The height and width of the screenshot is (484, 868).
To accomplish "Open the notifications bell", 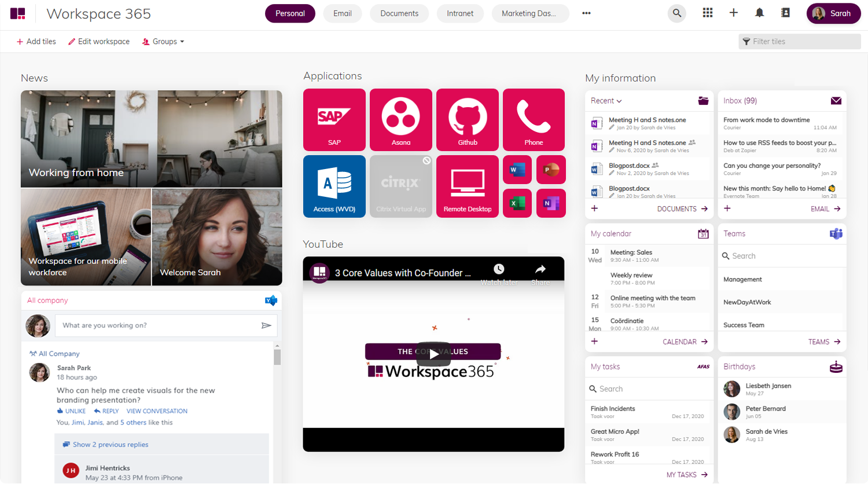I will [759, 13].
